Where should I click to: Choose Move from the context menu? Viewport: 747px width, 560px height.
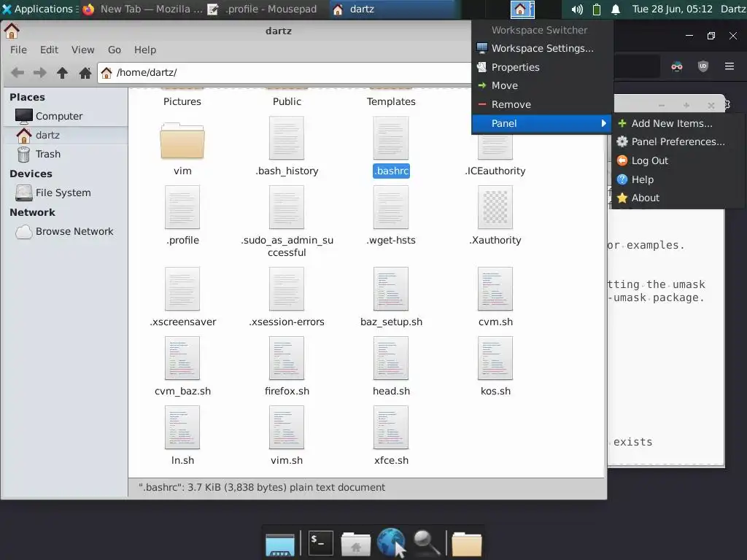pyautogui.click(x=542, y=86)
